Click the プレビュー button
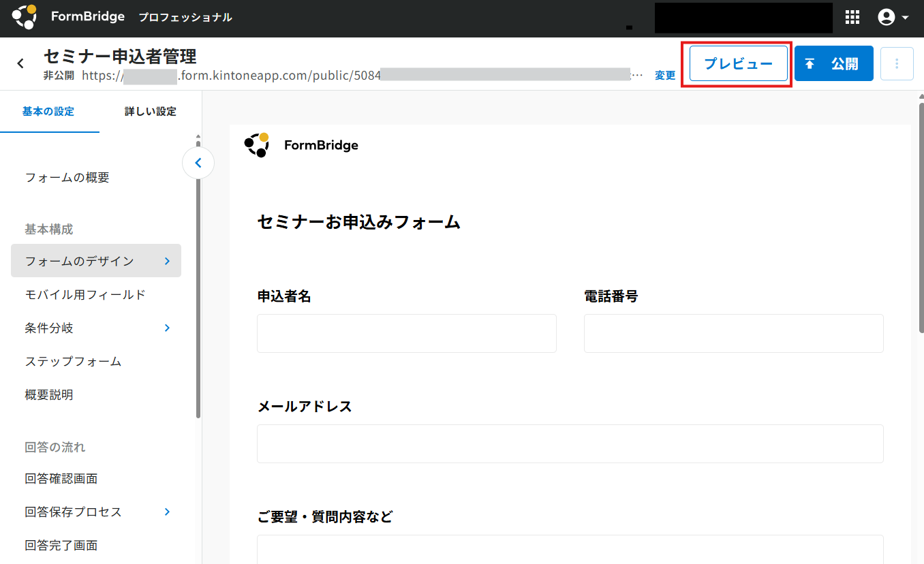 [x=739, y=64]
